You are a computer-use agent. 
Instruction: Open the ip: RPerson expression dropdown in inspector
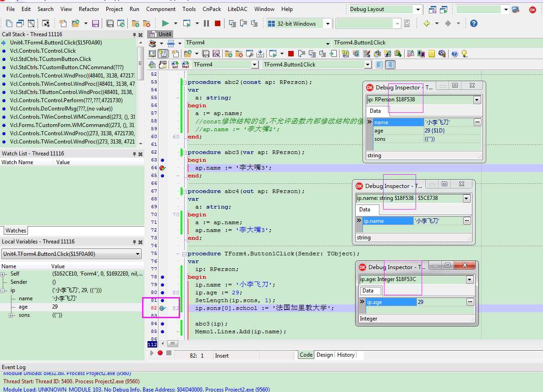(477, 100)
